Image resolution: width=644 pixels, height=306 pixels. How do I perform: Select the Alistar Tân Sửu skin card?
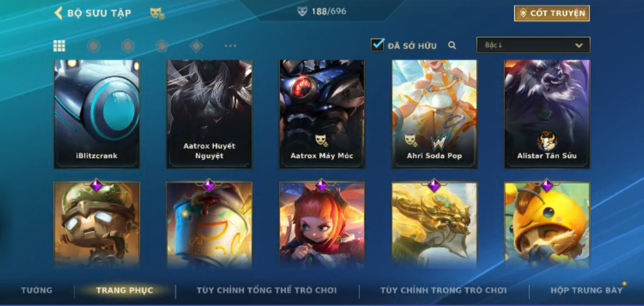pyautogui.click(x=547, y=114)
